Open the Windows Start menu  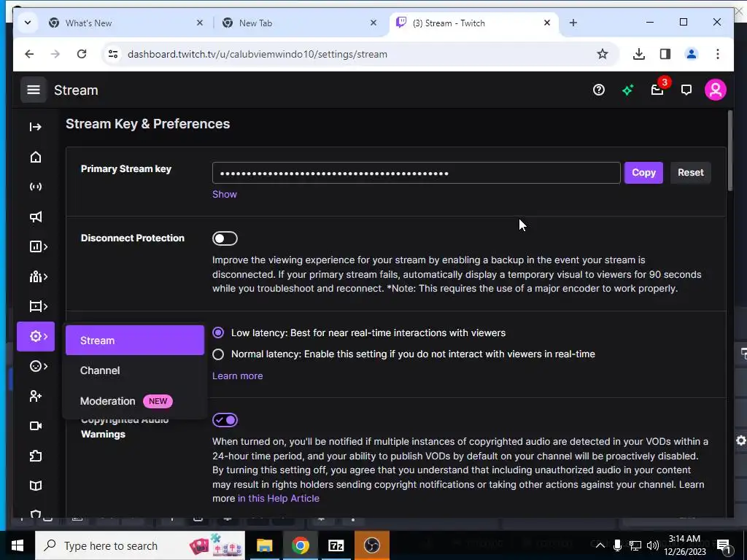[x=18, y=545]
